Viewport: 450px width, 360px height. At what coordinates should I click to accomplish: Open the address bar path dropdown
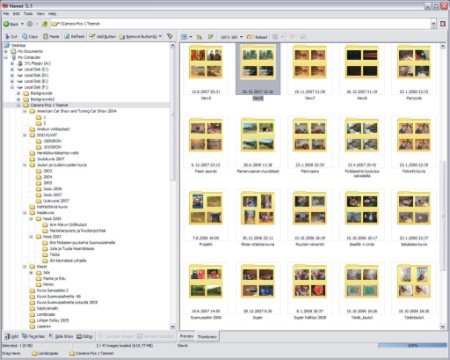tap(433, 24)
